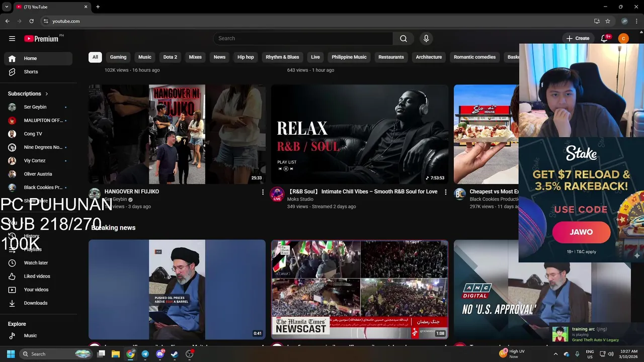
Task: Open Ser Geybin channel avatar on video
Action: tap(95, 194)
